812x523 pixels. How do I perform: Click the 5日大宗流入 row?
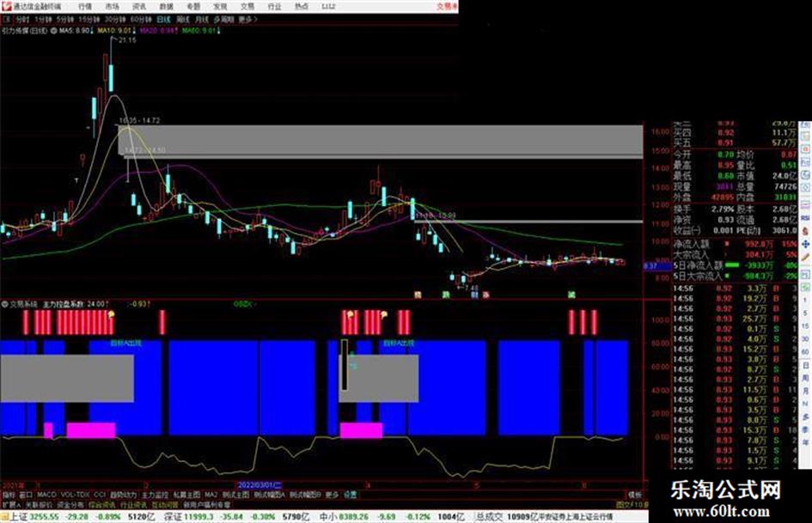[x=736, y=276]
